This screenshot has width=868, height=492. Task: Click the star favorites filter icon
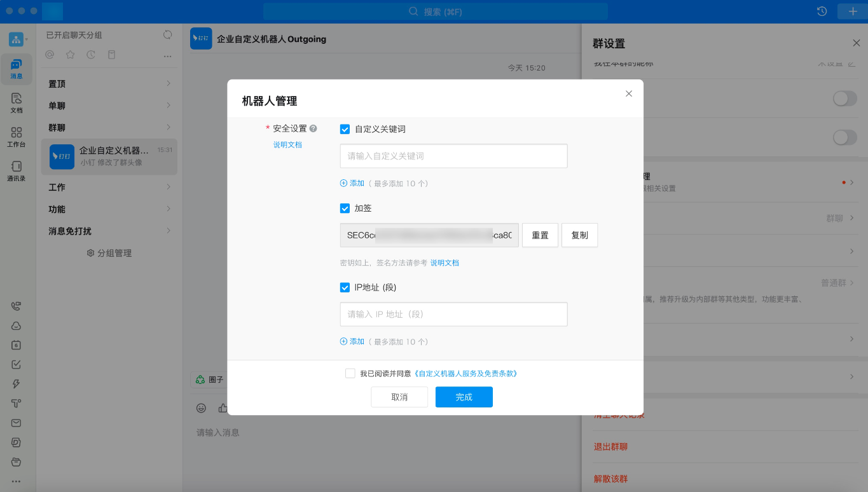point(70,54)
